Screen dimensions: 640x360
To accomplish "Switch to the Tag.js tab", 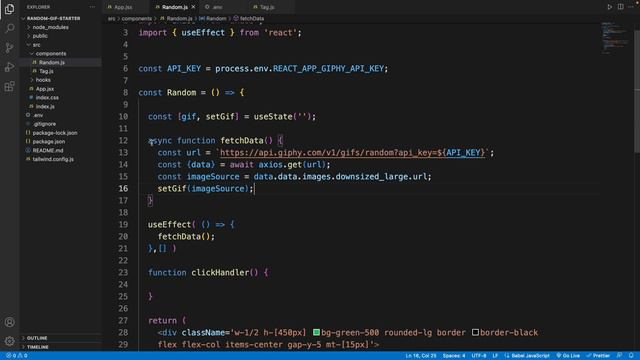I will tap(267, 7).
